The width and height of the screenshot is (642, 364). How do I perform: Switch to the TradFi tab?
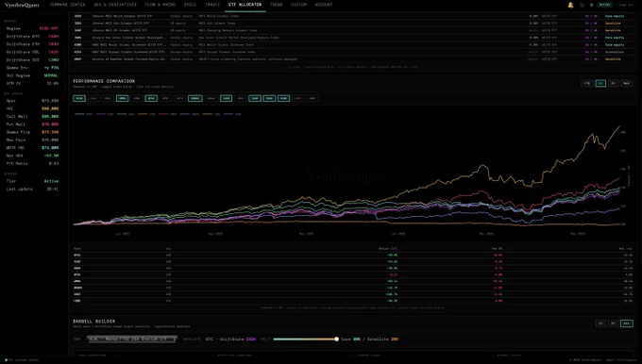pos(212,5)
